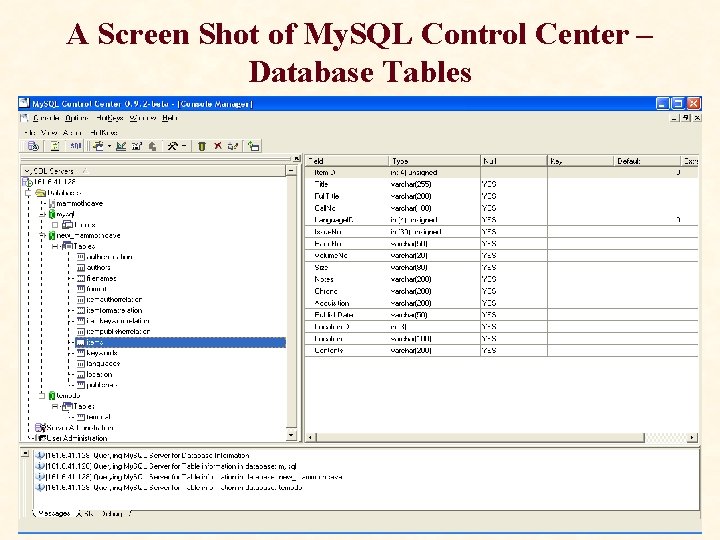Click the keywords table icon

pyautogui.click(x=81, y=353)
